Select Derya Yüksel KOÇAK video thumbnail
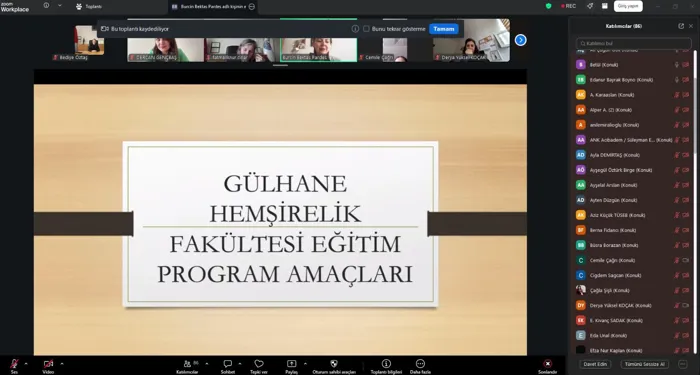Screen dimensions: 700x375 (471, 40)
